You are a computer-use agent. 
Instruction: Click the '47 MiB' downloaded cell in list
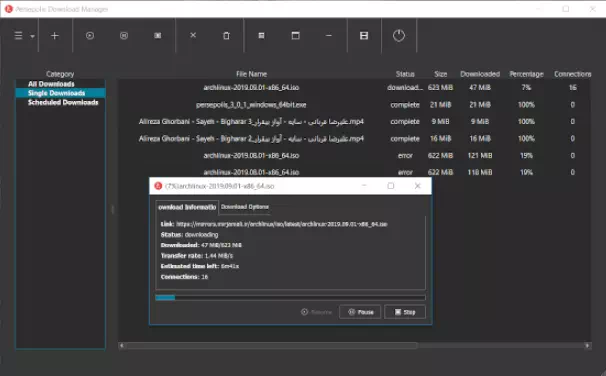pos(480,87)
